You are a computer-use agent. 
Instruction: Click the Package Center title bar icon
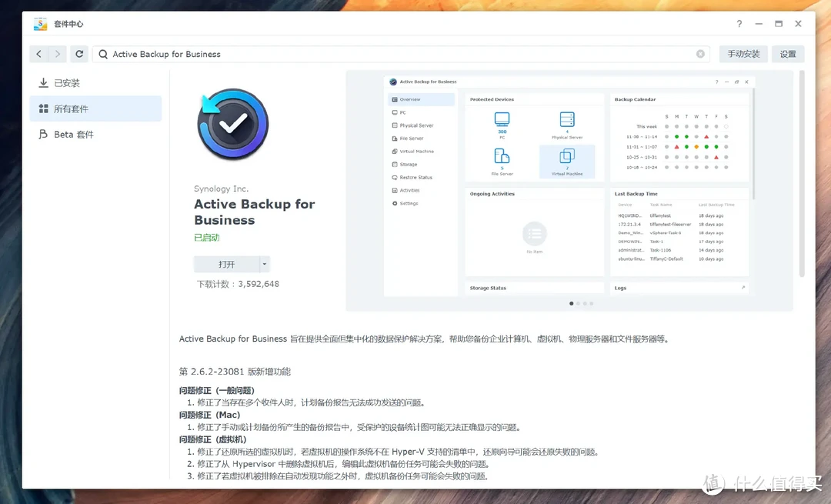40,24
